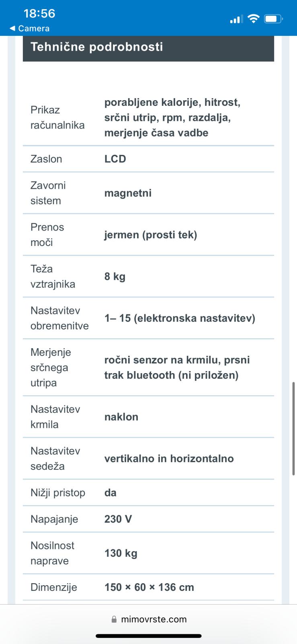The image size is (297, 644).
Task: Tap the home indicator bar
Action: [x=149, y=636]
